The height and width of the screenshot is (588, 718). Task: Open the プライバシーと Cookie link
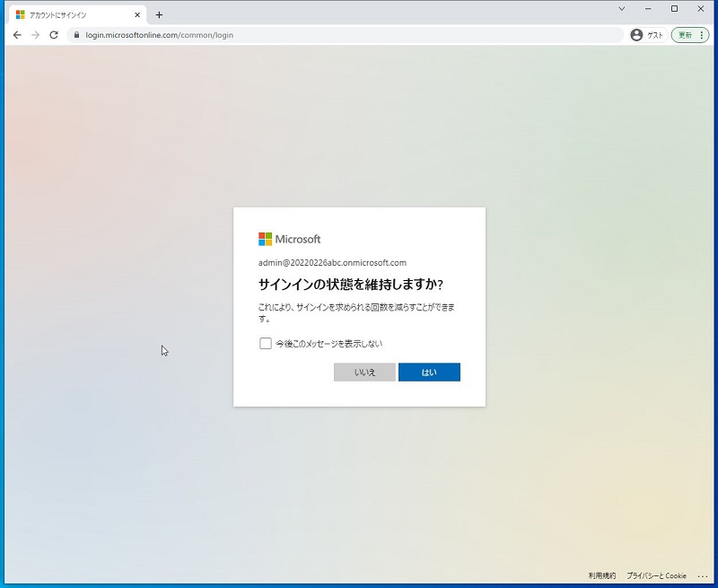[x=656, y=575]
